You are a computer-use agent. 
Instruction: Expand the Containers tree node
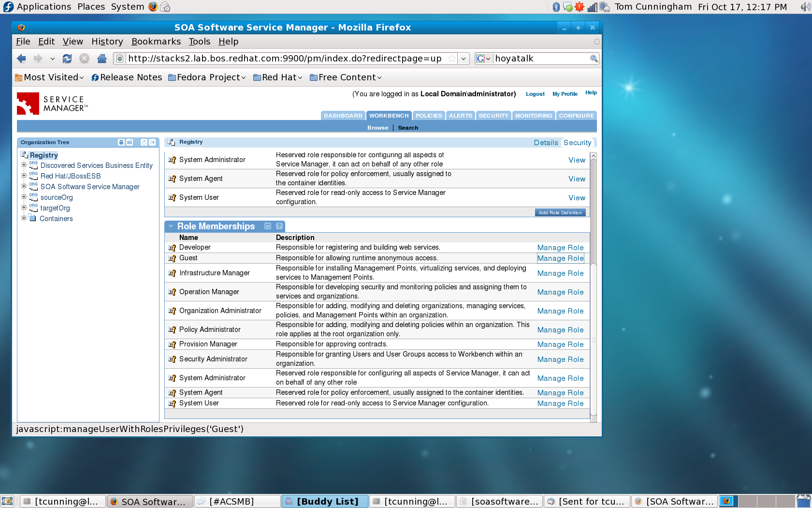click(x=24, y=218)
